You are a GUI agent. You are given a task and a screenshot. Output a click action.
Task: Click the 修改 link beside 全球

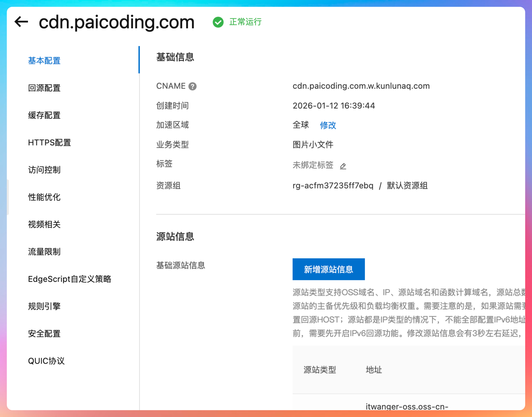click(328, 125)
